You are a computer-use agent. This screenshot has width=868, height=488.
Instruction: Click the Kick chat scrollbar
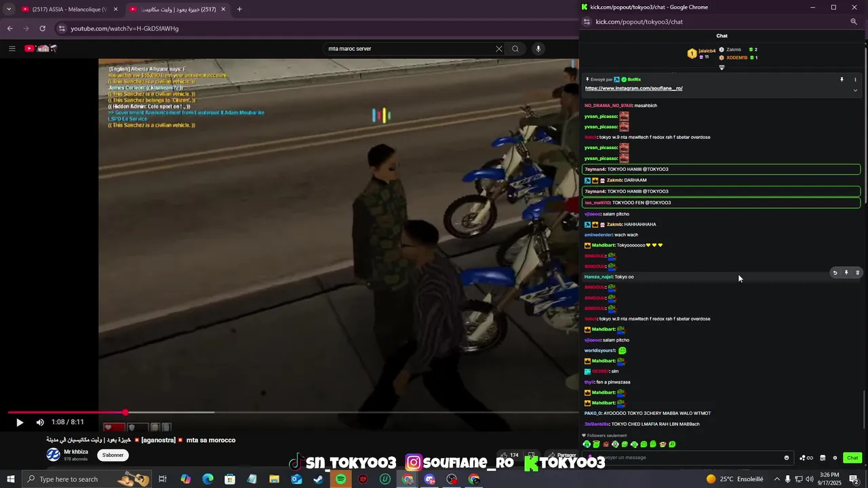[865, 410]
